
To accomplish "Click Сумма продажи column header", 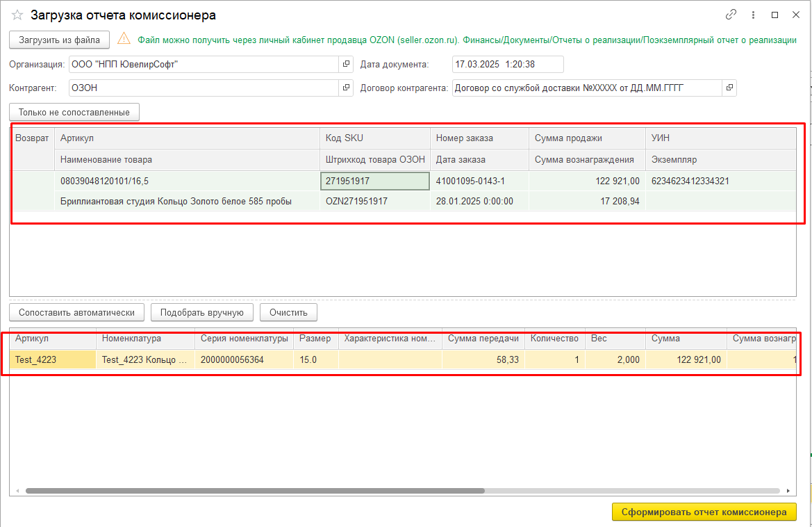I will click(587, 138).
